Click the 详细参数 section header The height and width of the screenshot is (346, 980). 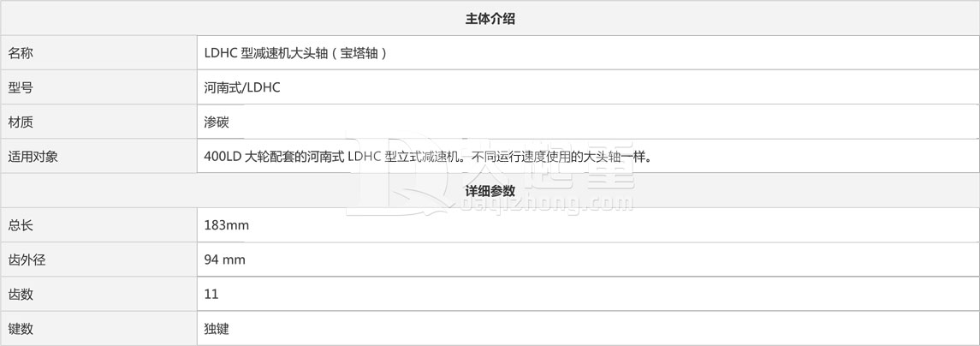coord(490,191)
